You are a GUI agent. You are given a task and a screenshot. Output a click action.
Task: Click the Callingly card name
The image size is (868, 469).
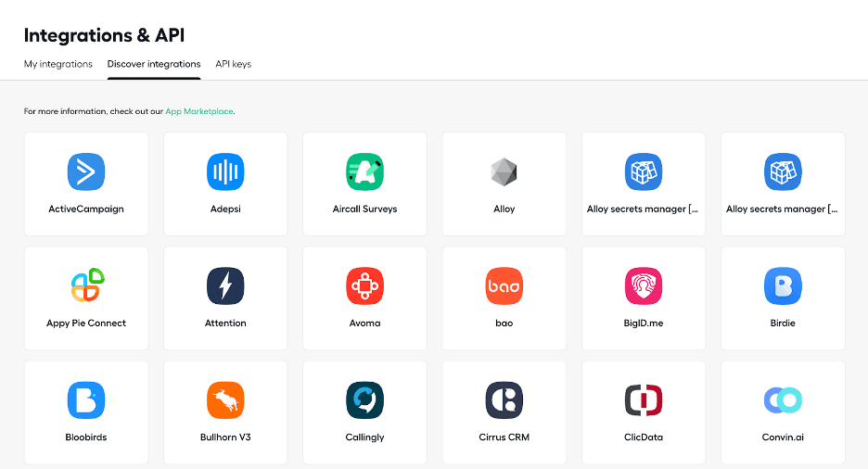coord(364,437)
